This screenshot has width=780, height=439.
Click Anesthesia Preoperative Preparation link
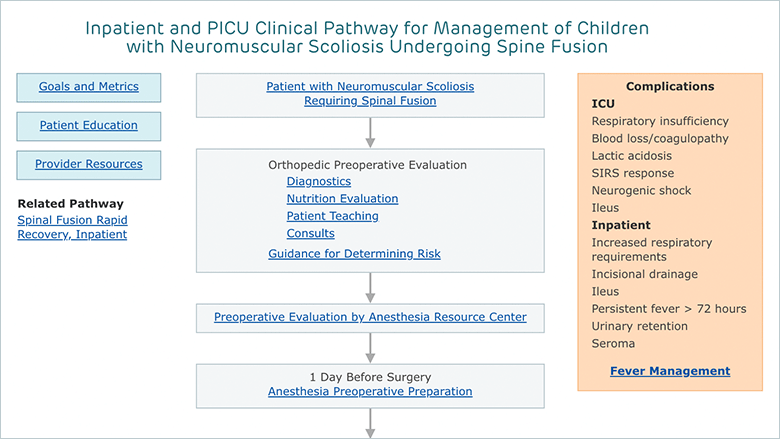point(370,392)
